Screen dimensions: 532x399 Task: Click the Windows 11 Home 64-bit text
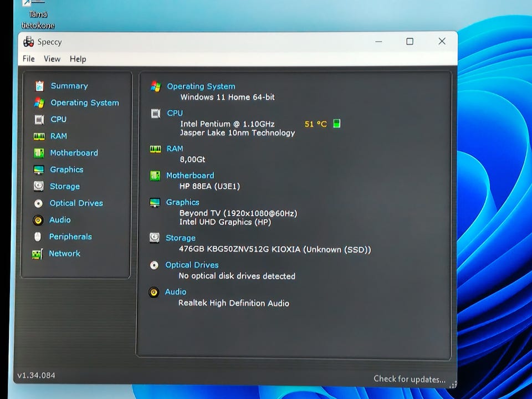click(x=227, y=97)
